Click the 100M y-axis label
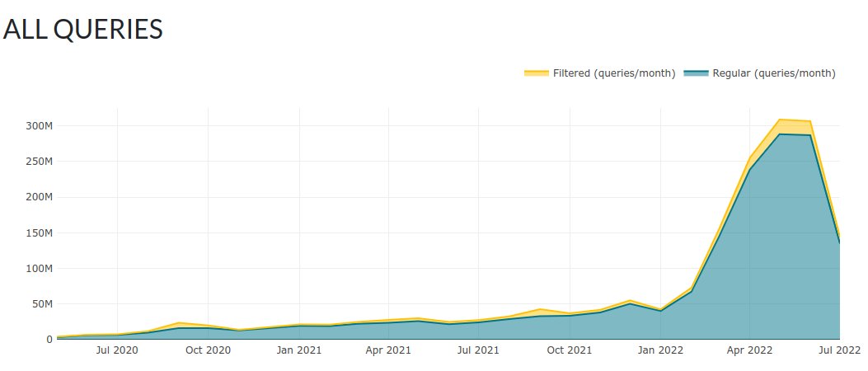 point(39,269)
